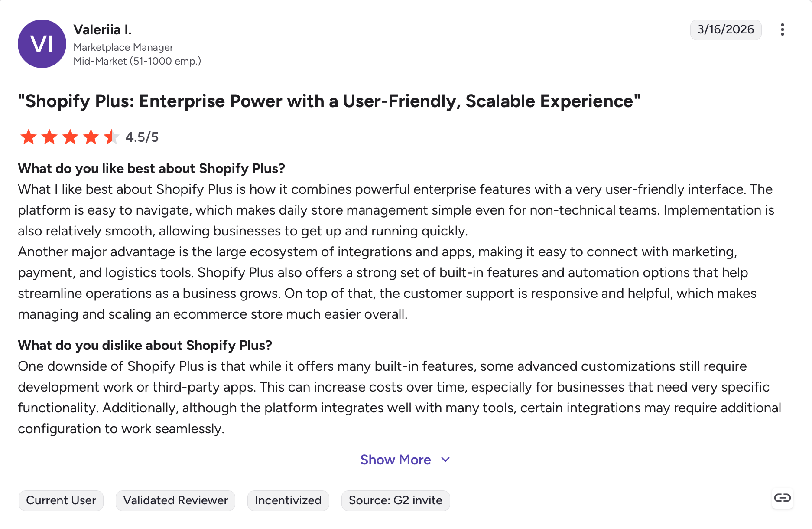Select the Current User tag
Image resolution: width=812 pixels, height=529 pixels.
click(61, 500)
